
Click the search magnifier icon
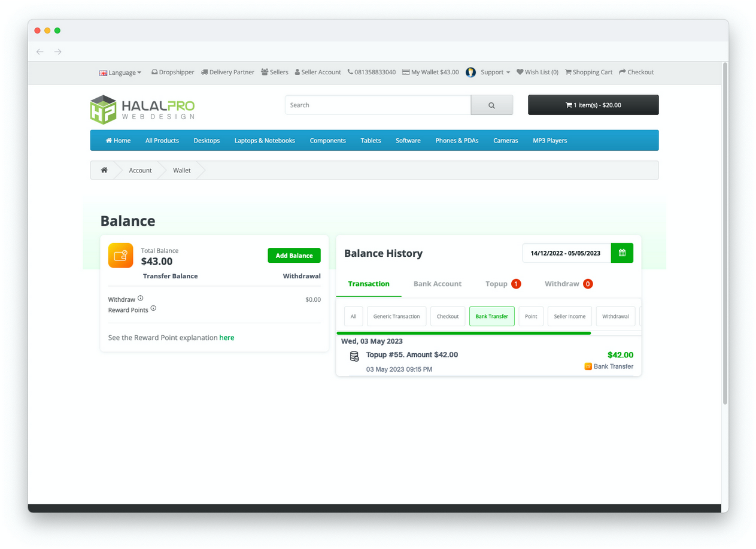pyautogui.click(x=491, y=105)
